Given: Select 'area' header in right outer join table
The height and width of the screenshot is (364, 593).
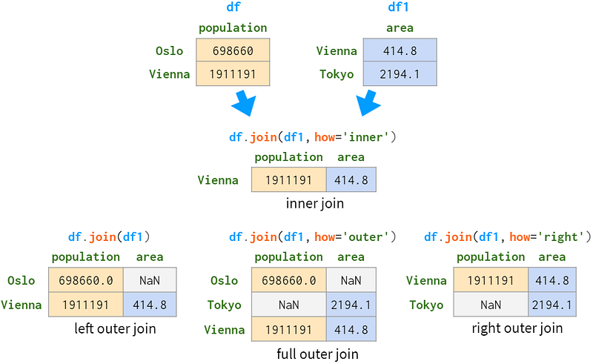Looking at the screenshot, I should point(552,257).
